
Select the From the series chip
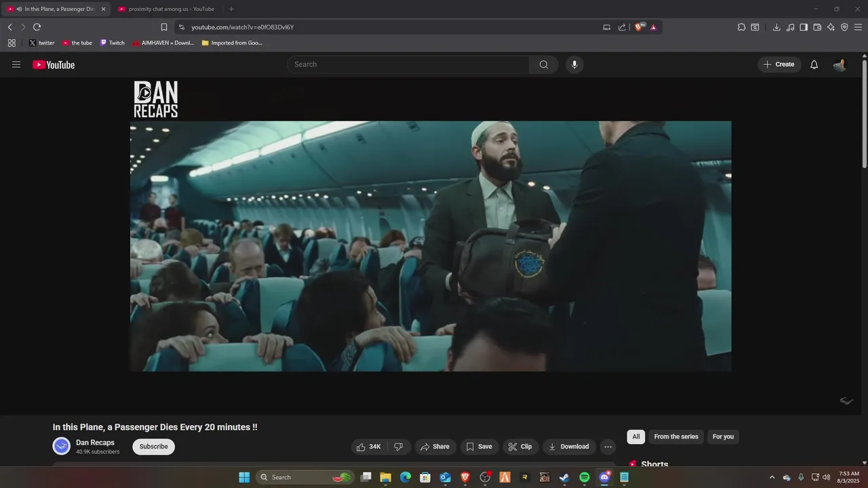tap(676, 436)
